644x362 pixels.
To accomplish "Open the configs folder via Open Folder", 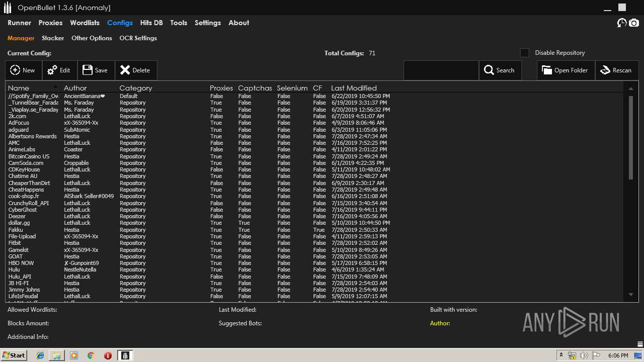I will coord(566,70).
